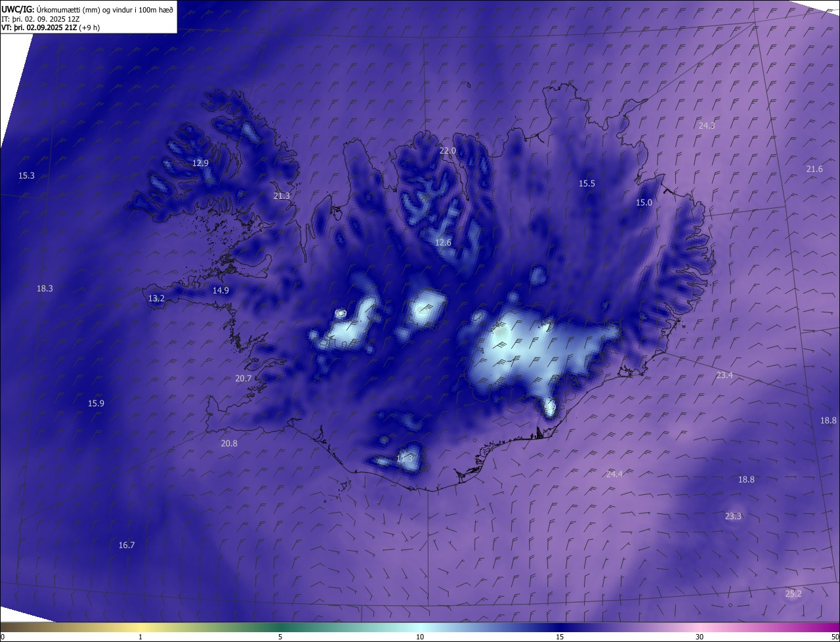Click the colorbar label 50
840x642 pixels.
point(835,637)
